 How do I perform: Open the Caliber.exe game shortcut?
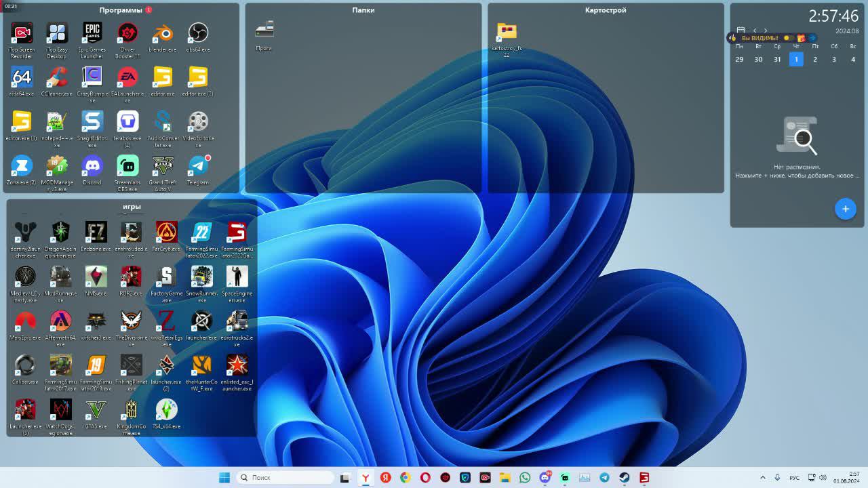[x=25, y=370]
